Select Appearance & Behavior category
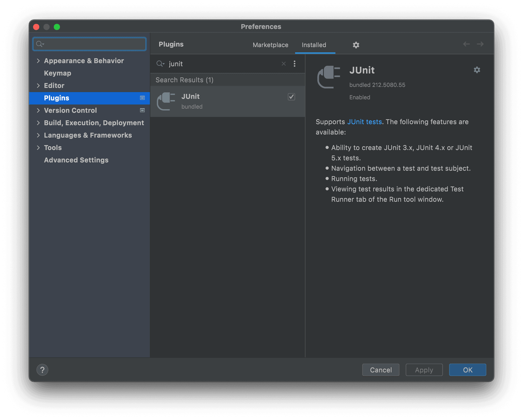This screenshot has width=523, height=420. click(84, 61)
